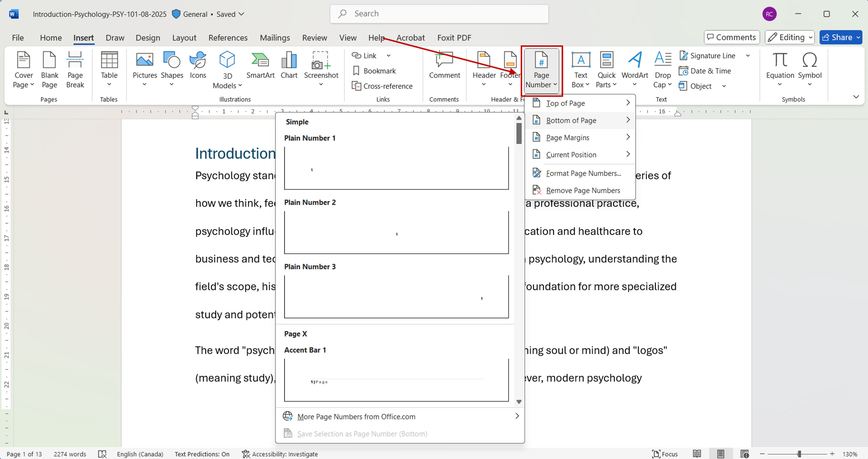The image size is (868, 459).
Task: Insert a Cross-reference
Action: [x=382, y=86]
